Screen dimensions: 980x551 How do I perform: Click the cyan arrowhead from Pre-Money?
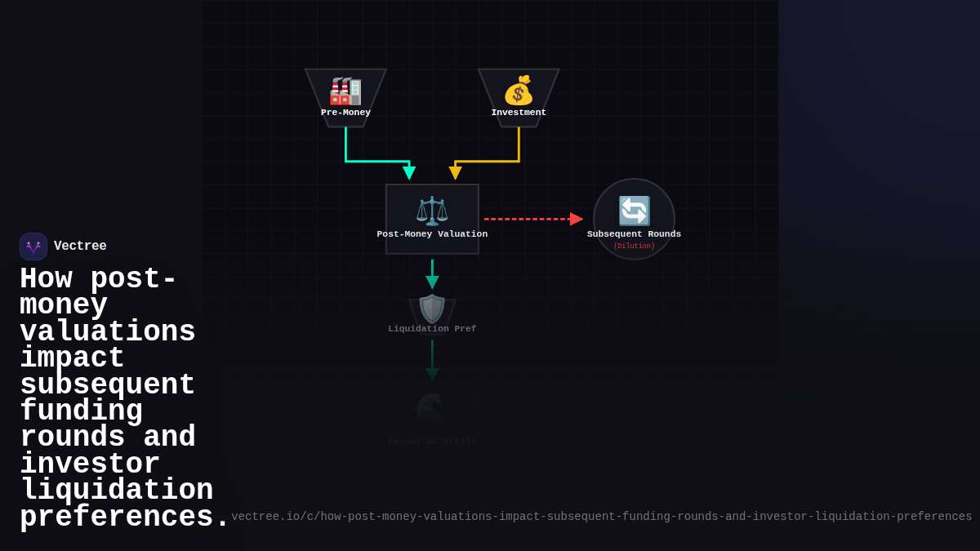(x=409, y=173)
